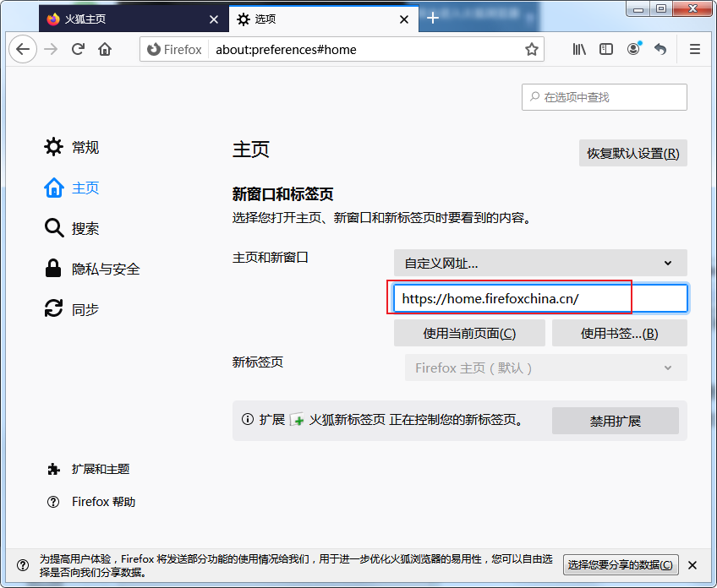Click the sidebar panel icon near the toolbar

click(x=605, y=49)
